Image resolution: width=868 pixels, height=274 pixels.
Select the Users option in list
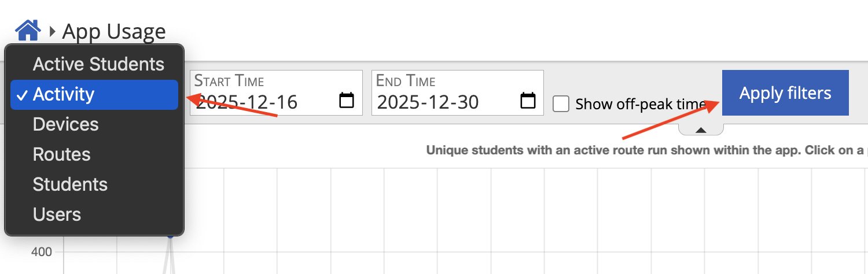pos(57,214)
